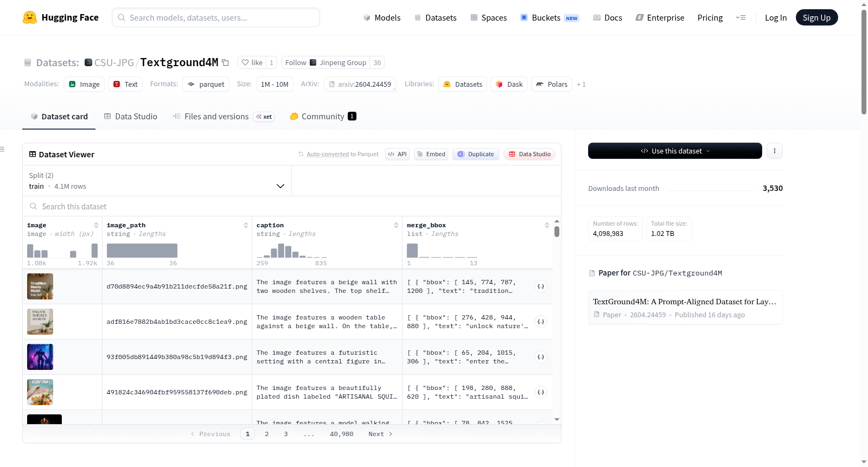Image resolution: width=868 pixels, height=467 pixels.
Task: Select the parquet format tag
Action: [x=206, y=84]
